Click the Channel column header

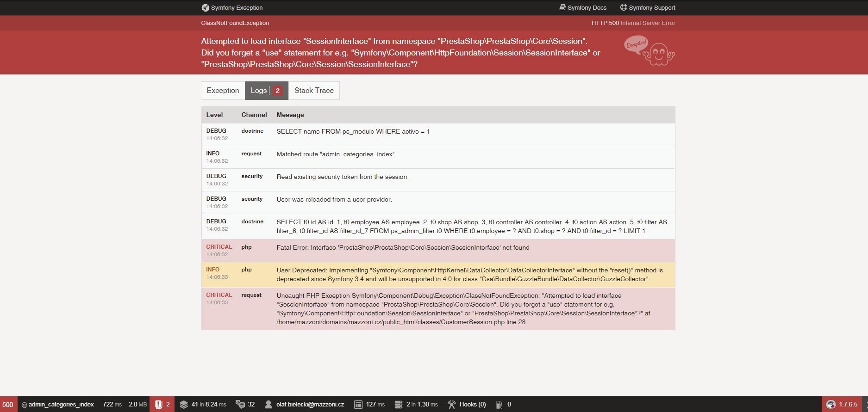click(254, 115)
